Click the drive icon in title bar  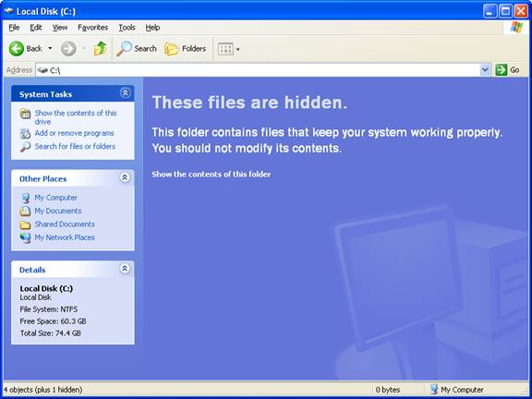coord(9,11)
